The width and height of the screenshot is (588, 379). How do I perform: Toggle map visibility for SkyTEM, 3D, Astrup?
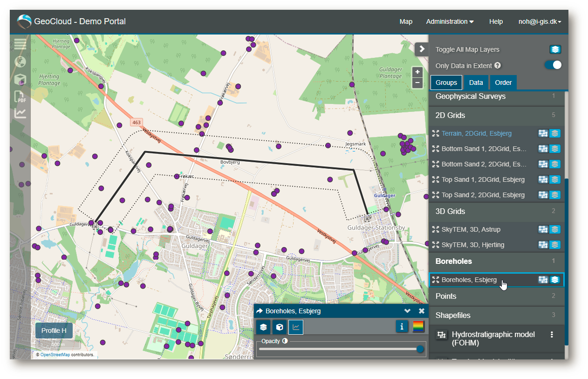pyautogui.click(x=555, y=229)
